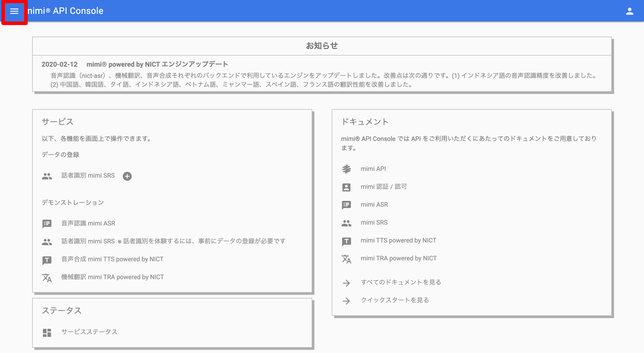Open the mimi 認証 / 認可 documentation

(384, 187)
